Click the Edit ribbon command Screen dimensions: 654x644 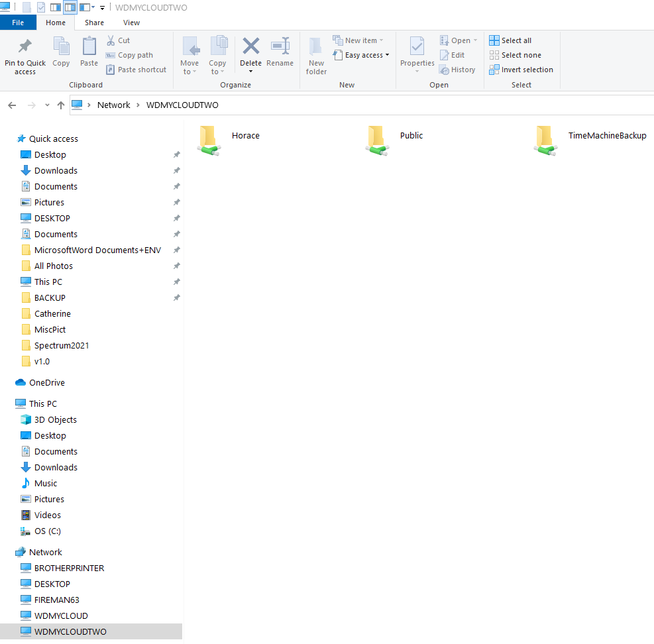pos(452,55)
